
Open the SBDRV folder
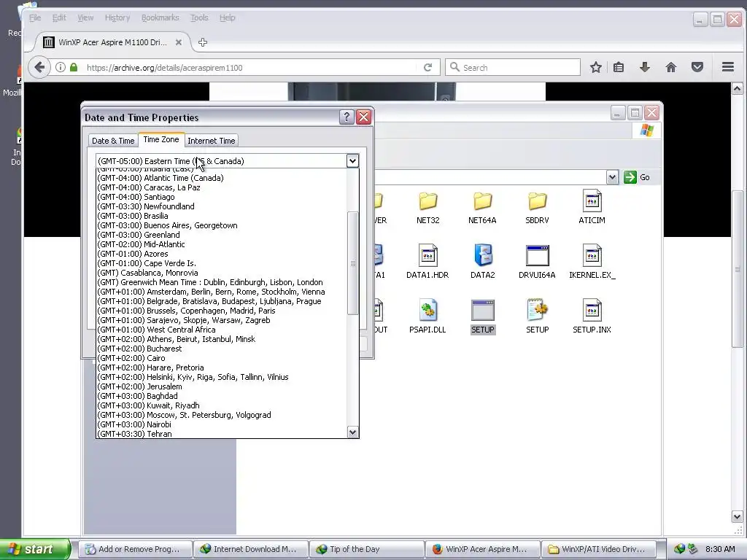tap(537, 208)
